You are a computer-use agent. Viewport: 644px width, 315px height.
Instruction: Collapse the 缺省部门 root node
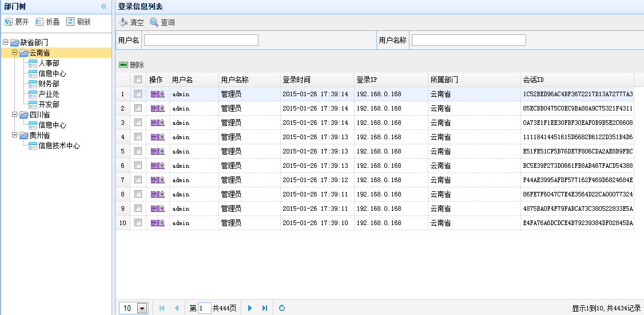[x=5, y=42]
